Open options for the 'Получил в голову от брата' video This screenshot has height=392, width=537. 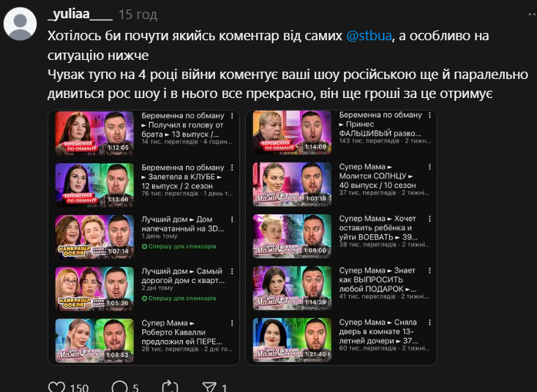pos(232,116)
